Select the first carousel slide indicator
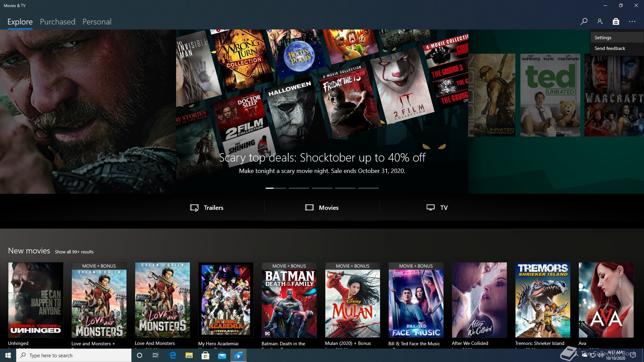This screenshot has height=362, width=644. 276,188
